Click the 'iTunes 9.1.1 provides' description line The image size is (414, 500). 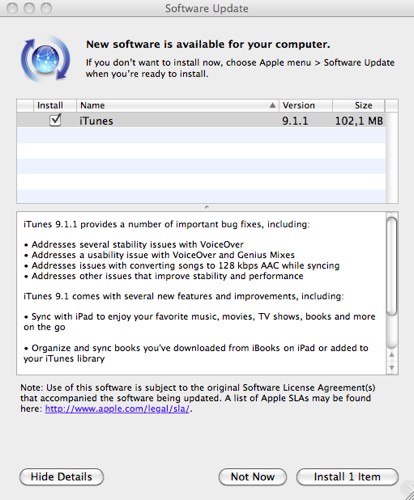point(166,224)
